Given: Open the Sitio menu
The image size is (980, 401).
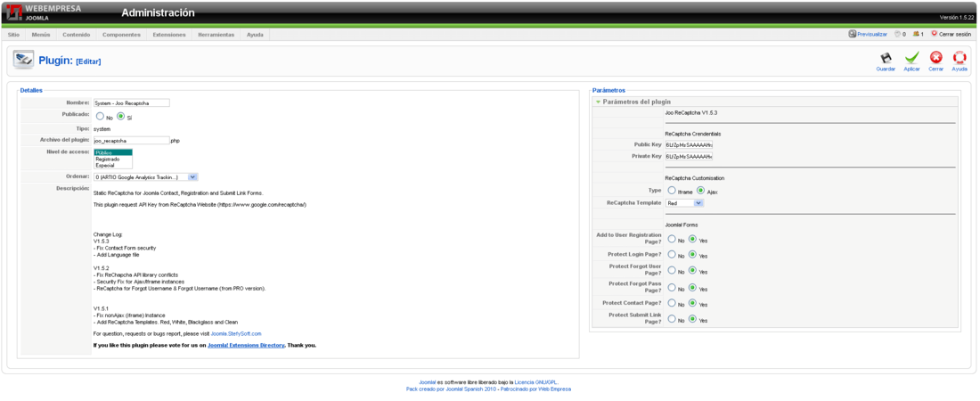Looking at the screenshot, I should (13, 35).
